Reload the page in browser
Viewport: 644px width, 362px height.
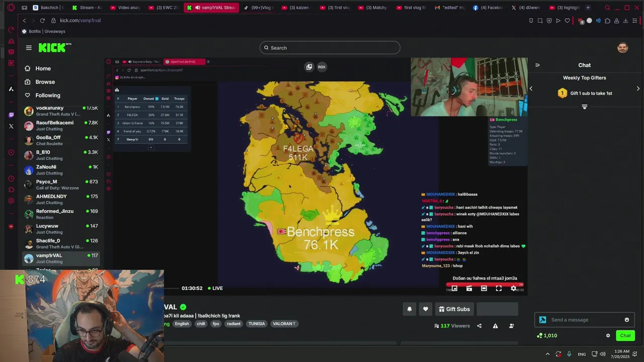click(42, 21)
